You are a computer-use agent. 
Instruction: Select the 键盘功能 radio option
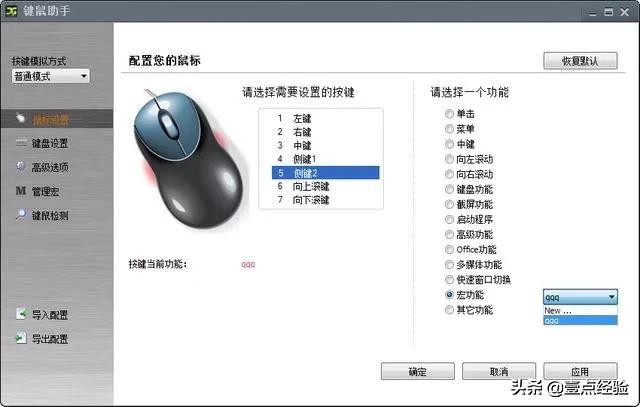click(449, 189)
